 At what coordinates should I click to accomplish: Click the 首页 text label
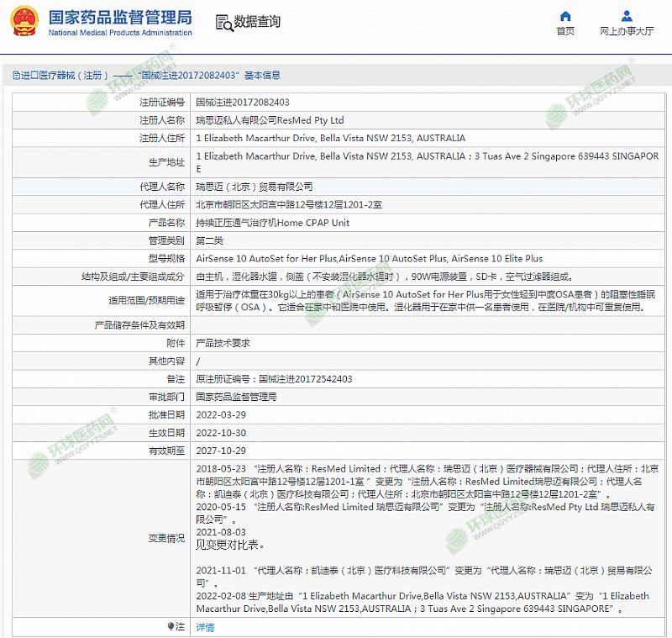pos(565,31)
